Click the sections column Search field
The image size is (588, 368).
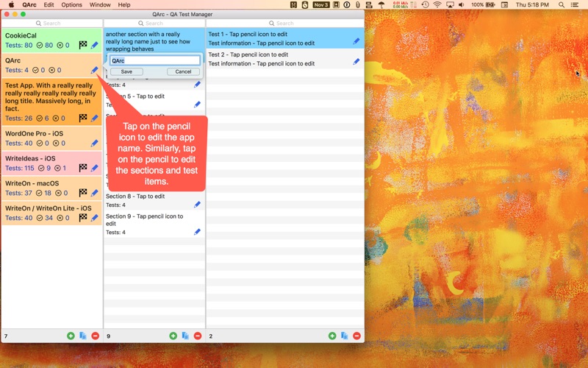154,24
